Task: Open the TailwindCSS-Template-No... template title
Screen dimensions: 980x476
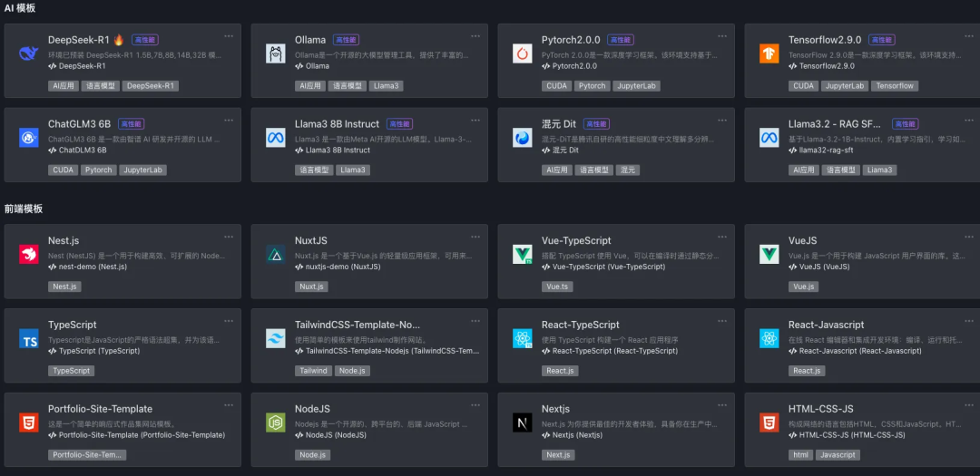Action: click(358, 325)
